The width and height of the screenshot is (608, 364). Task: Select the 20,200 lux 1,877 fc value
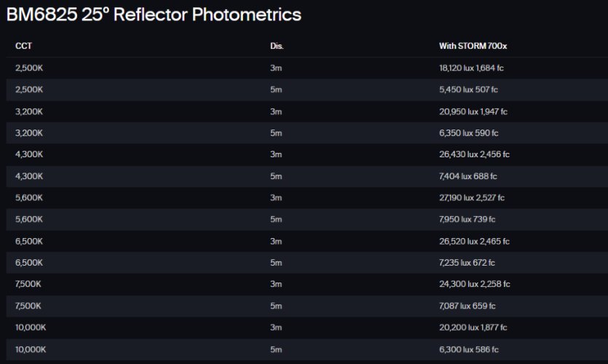click(x=473, y=328)
